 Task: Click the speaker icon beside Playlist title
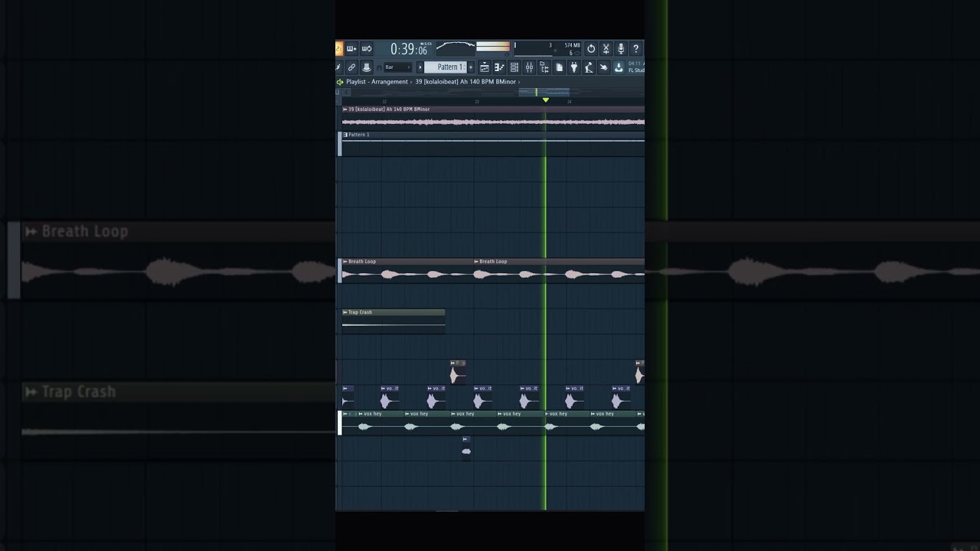(340, 82)
